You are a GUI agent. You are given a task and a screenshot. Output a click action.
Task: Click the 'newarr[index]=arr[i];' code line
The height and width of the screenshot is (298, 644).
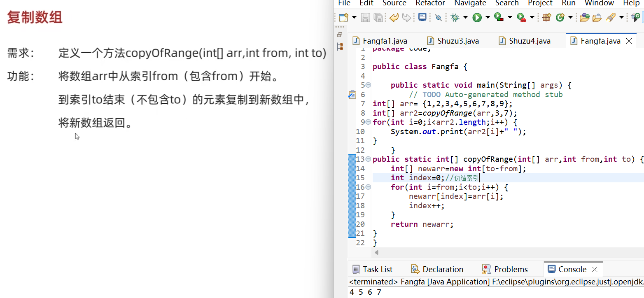[456, 196]
